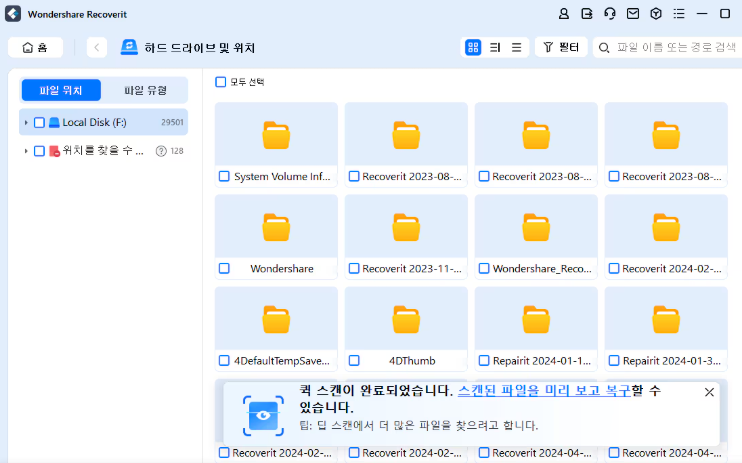The width and height of the screenshot is (742, 463).
Task: Click the Local Disk (F:) drive icon
Action: point(54,123)
